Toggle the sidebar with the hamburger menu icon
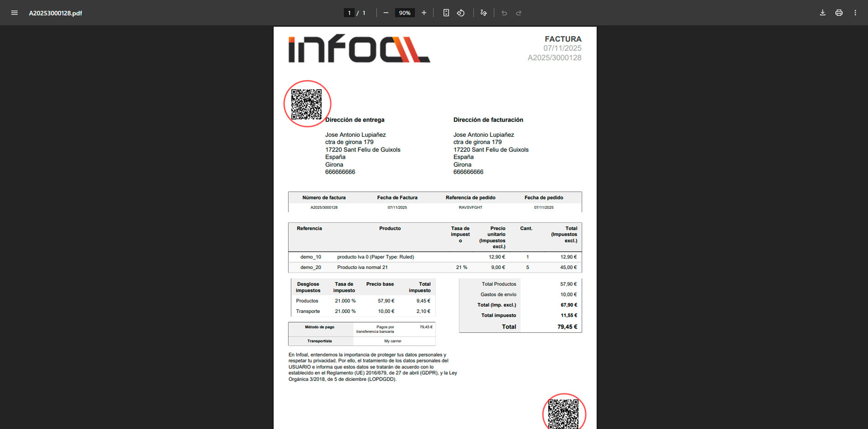Screen dimensions: 868x429 tap(15, 13)
